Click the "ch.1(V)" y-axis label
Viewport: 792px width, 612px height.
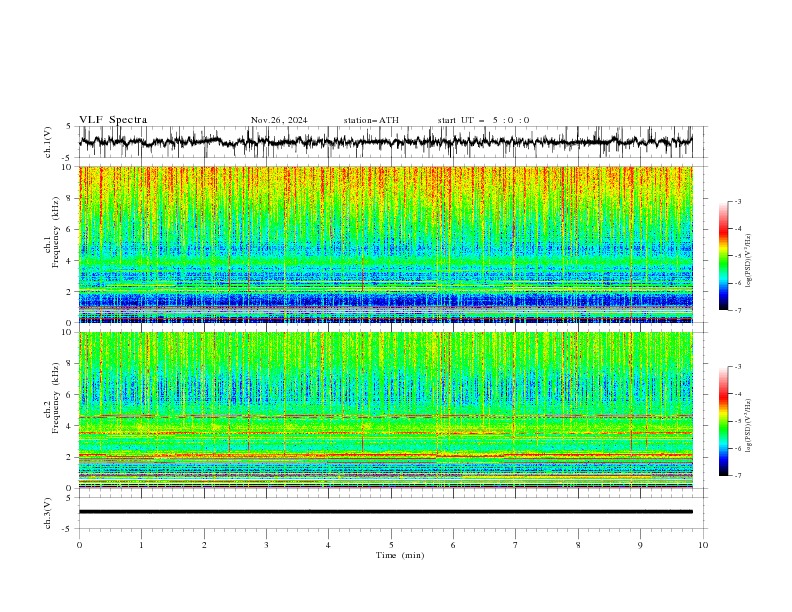pos(48,142)
